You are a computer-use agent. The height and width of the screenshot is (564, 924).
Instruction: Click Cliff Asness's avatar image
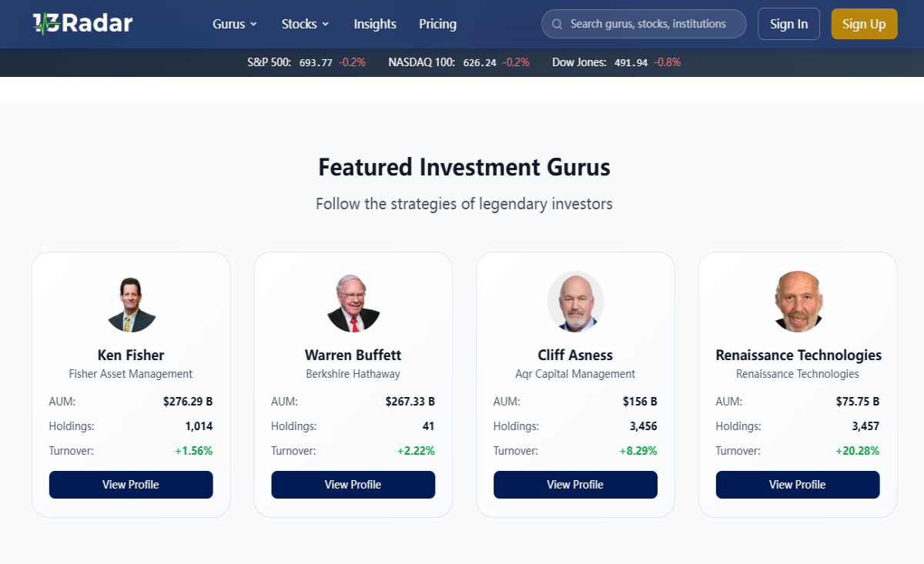tap(575, 302)
